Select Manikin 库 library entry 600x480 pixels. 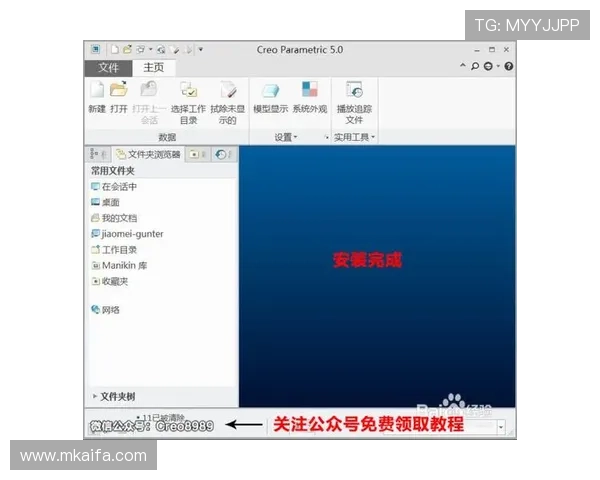(119, 265)
